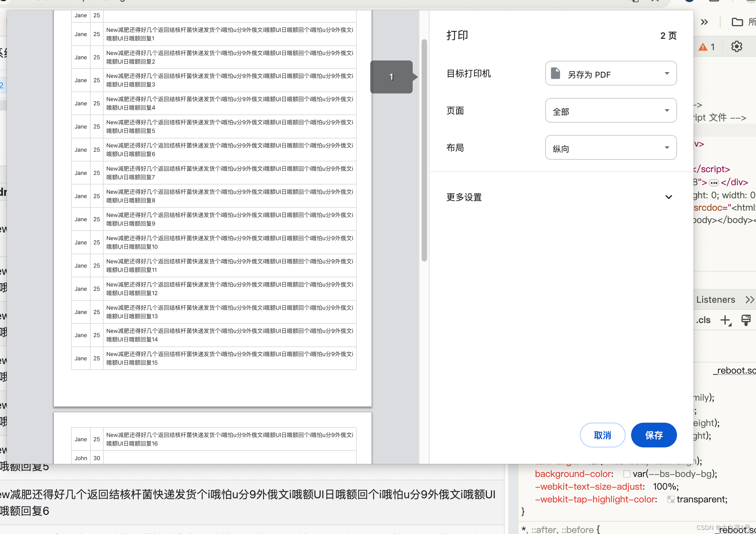Click the '取消' cancel button

[x=602, y=435]
